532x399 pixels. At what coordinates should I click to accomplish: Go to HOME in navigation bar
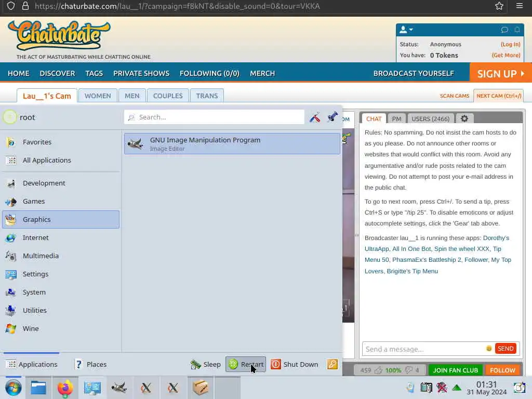point(19,73)
